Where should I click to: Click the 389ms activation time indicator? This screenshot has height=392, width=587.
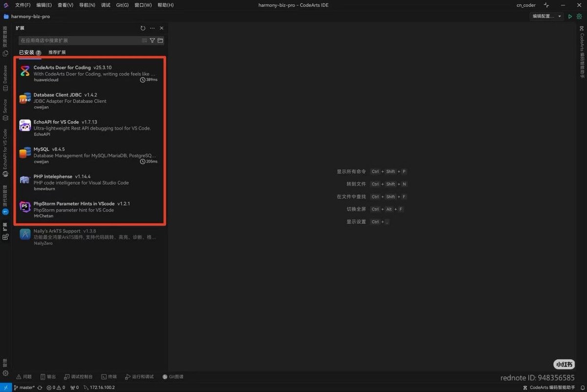149,80
